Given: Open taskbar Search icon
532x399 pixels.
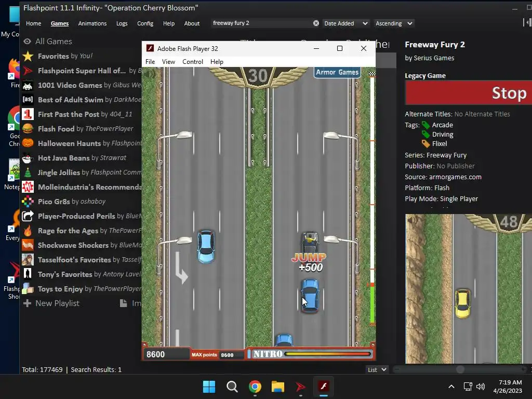Looking at the screenshot, I should 232,387.
